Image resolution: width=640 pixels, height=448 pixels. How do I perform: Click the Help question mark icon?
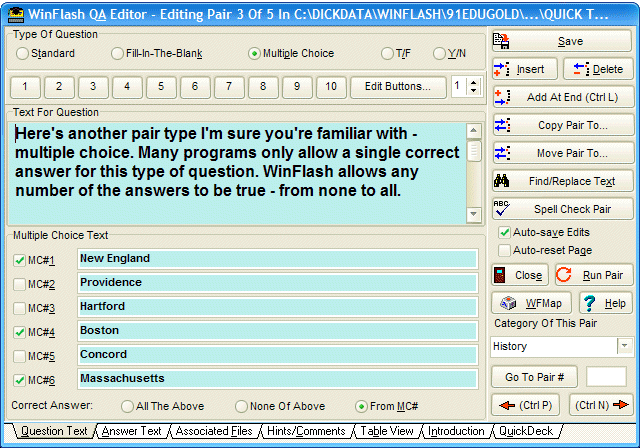(589, 303)
